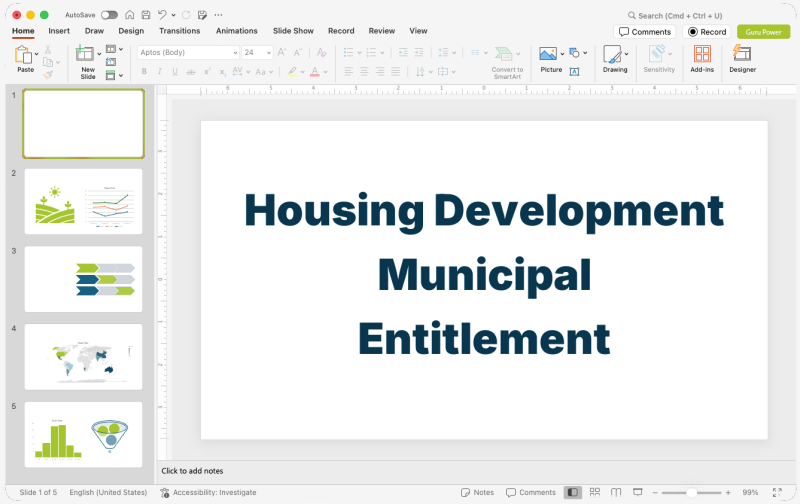Toggle the Notes pane in the status bar
This screenshot has width=800, height=504.
coord(477,492)
